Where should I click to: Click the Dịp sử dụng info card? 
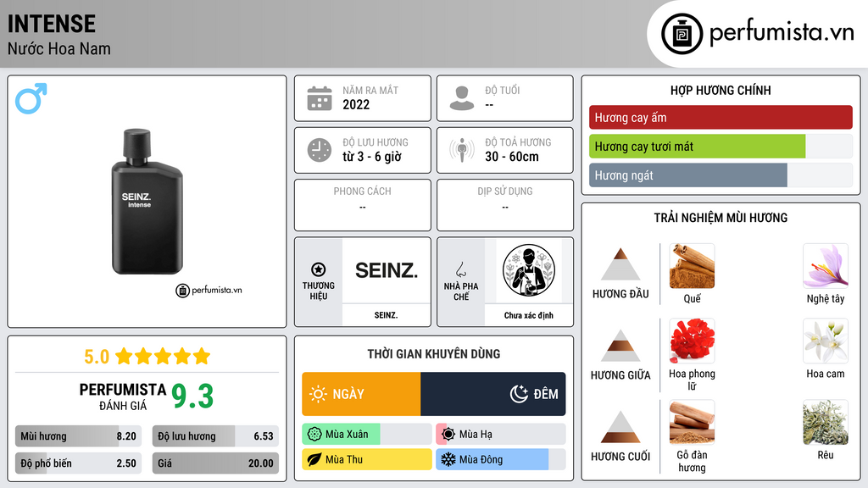tap(505, 205)
